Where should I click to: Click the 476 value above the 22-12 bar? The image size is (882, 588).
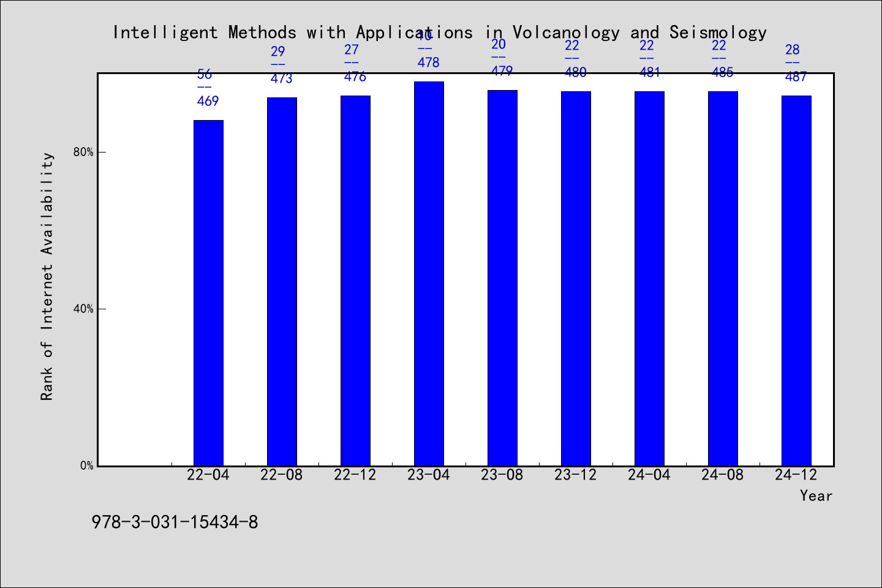click(x=355, y=77)
